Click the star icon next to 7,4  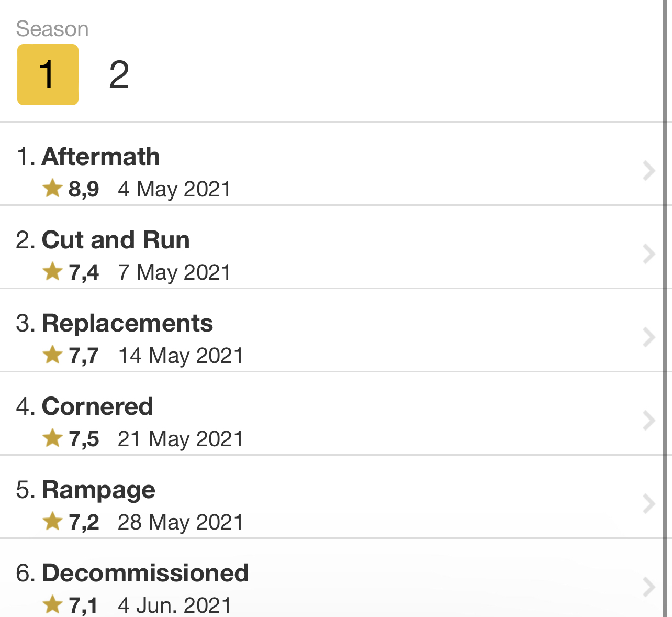click(x=53, y=272)
